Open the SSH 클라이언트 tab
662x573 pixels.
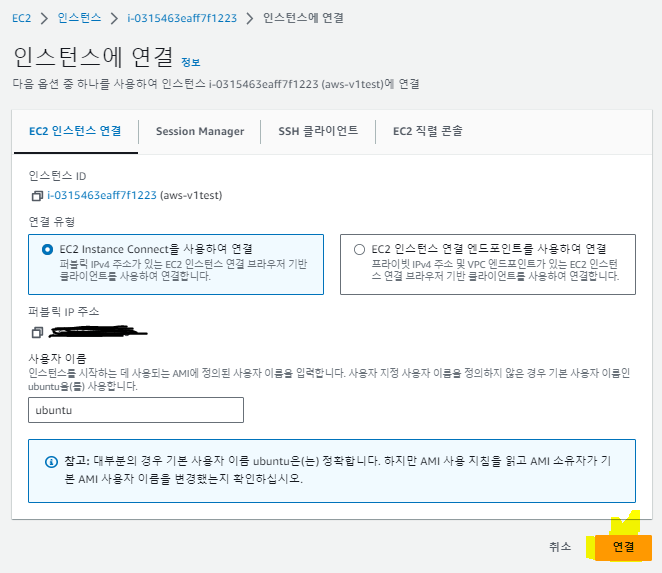click(318, 131)
